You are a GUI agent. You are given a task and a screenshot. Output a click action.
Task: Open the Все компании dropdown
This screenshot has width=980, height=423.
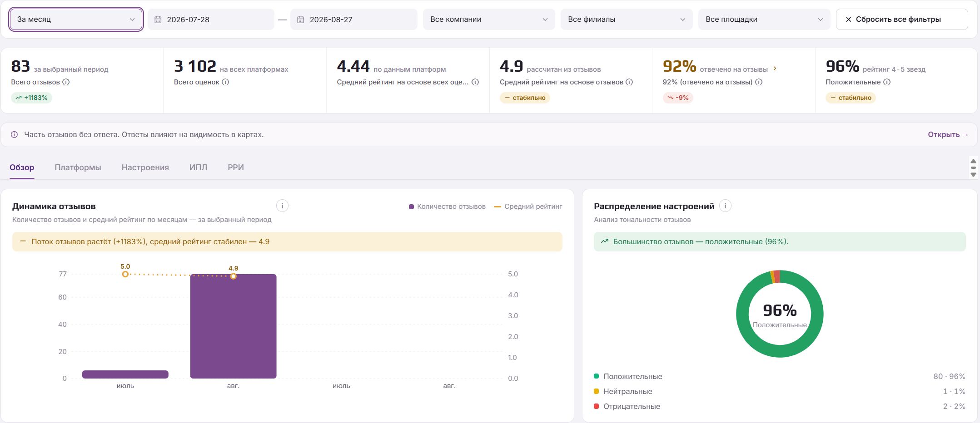tap(489, 20)
